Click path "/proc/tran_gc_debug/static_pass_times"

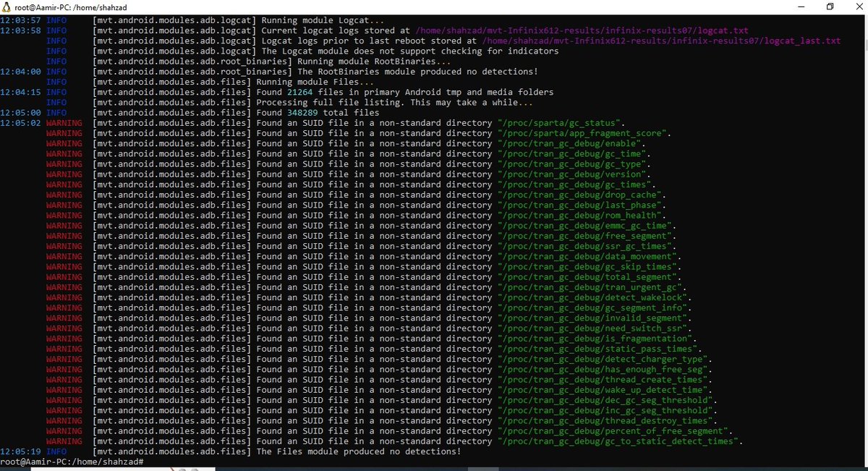(599, 349)
